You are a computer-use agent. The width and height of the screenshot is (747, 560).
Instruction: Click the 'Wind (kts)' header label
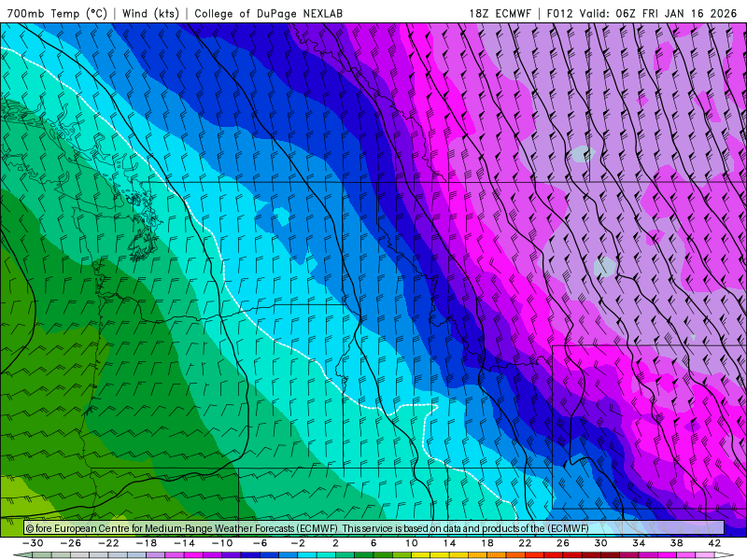pyautogui.click(x=150, y=13)
